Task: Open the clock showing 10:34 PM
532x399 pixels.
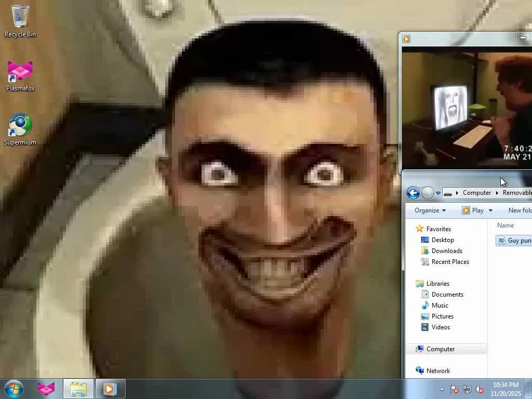Action: [506, 389]
